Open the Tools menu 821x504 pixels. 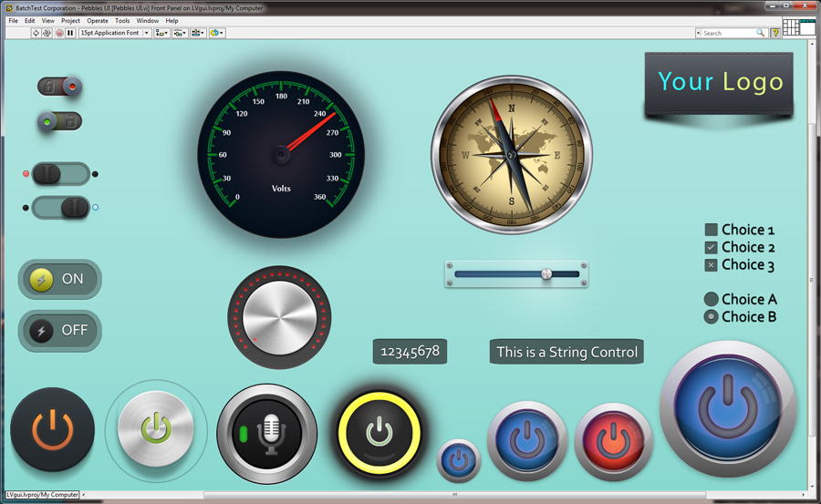[x=122, y=21]
